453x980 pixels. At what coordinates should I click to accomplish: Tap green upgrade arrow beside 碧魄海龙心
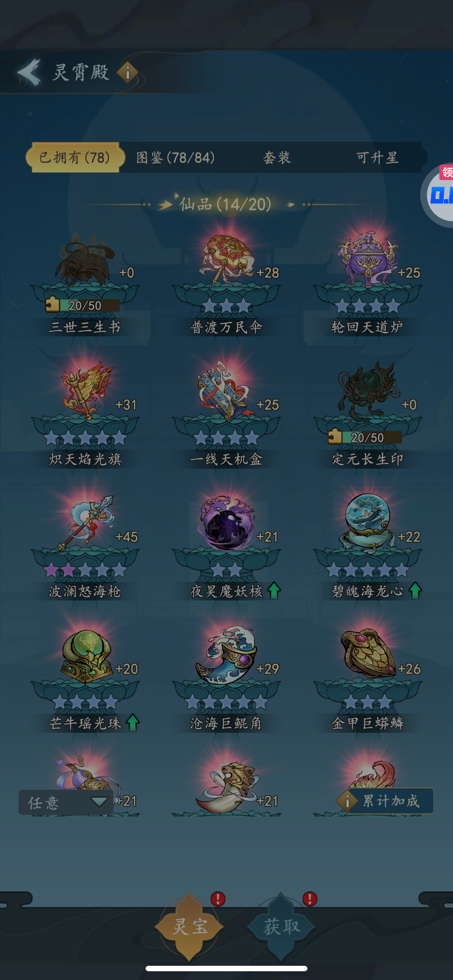[415, 591]
